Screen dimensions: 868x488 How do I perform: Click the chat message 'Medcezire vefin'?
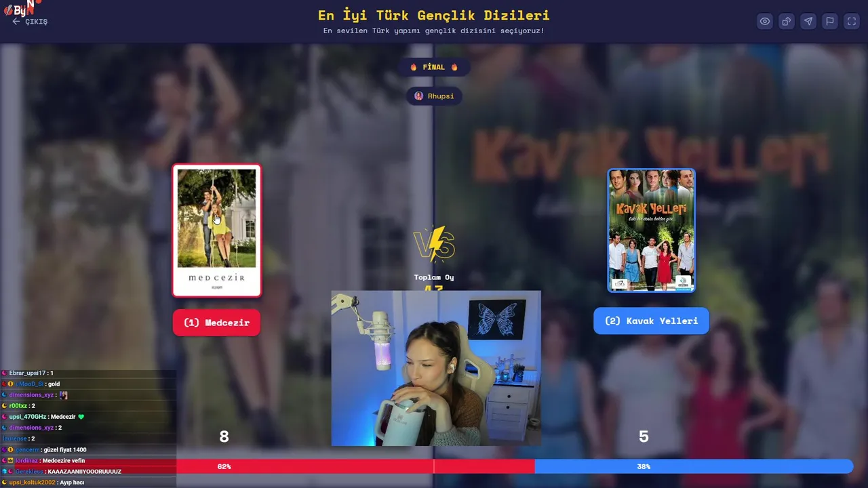(64, 460)
